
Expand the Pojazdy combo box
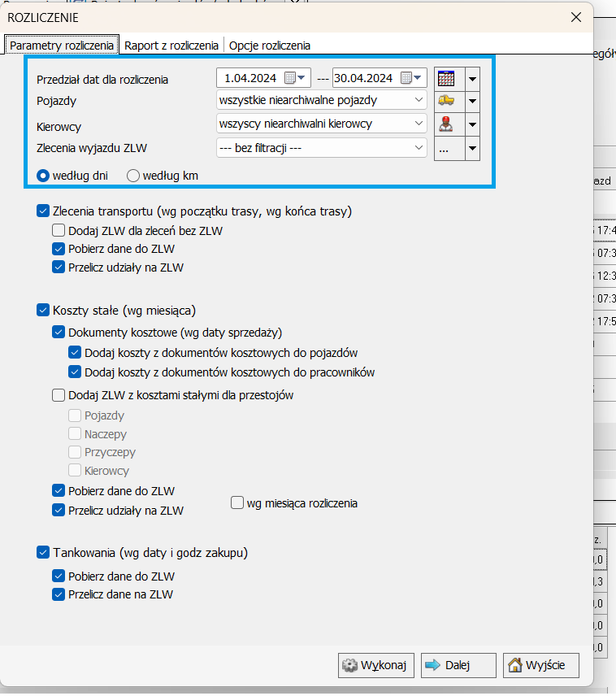coord(419,100)
